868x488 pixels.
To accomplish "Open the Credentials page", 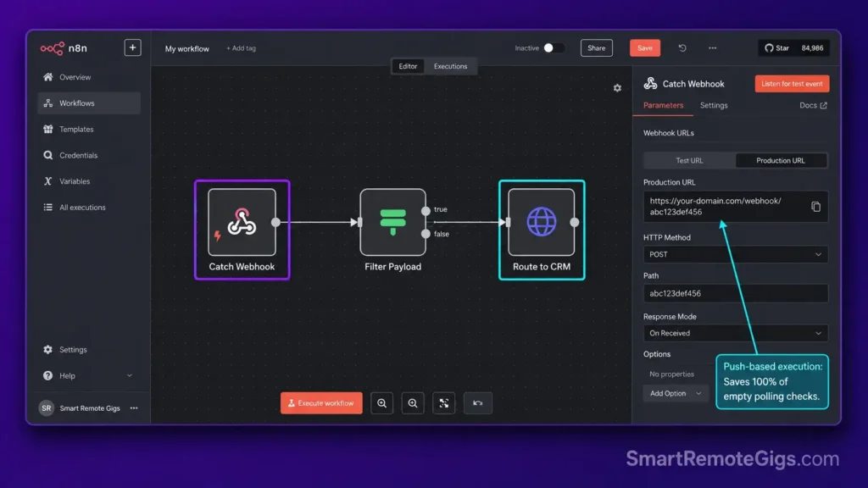I will pos(88,155).
